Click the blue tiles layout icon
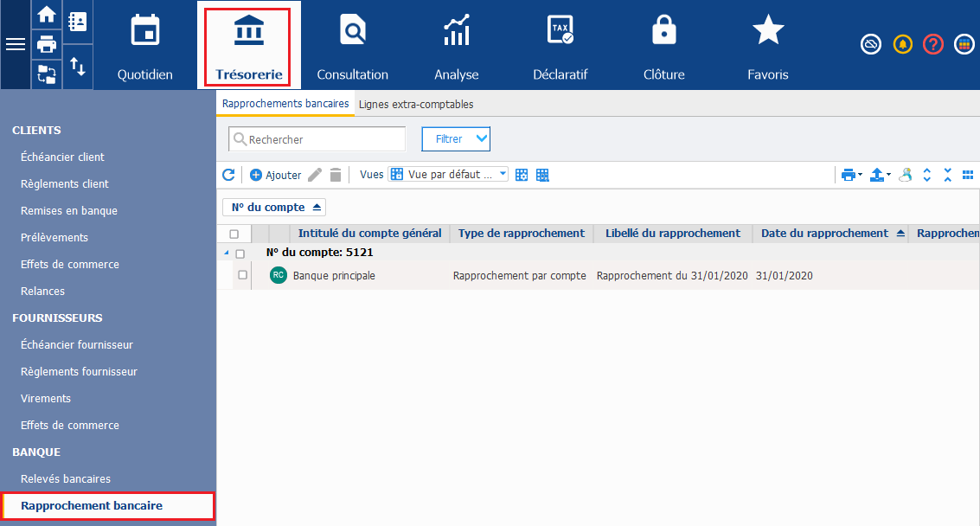 click(x=968, y=175)
